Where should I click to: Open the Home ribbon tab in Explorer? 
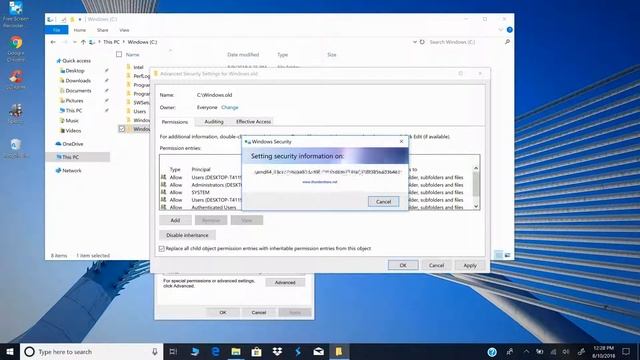click(80, 30)
